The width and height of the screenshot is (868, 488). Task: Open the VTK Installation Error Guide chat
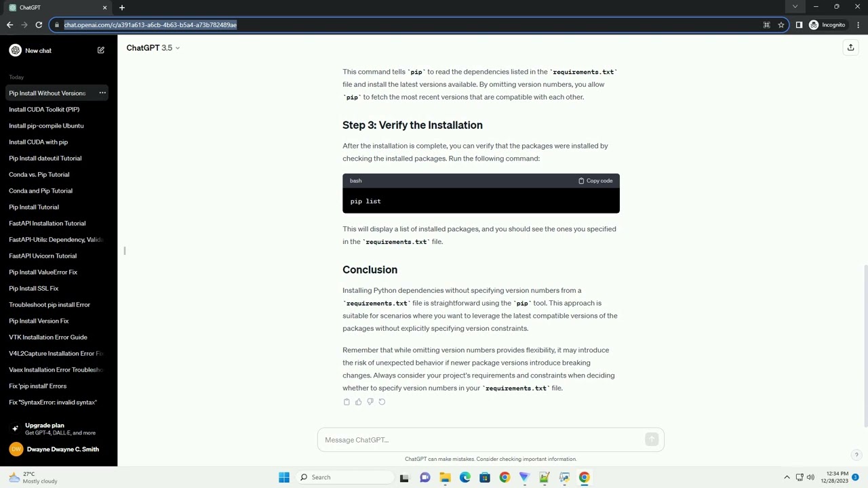click(48, 337)
